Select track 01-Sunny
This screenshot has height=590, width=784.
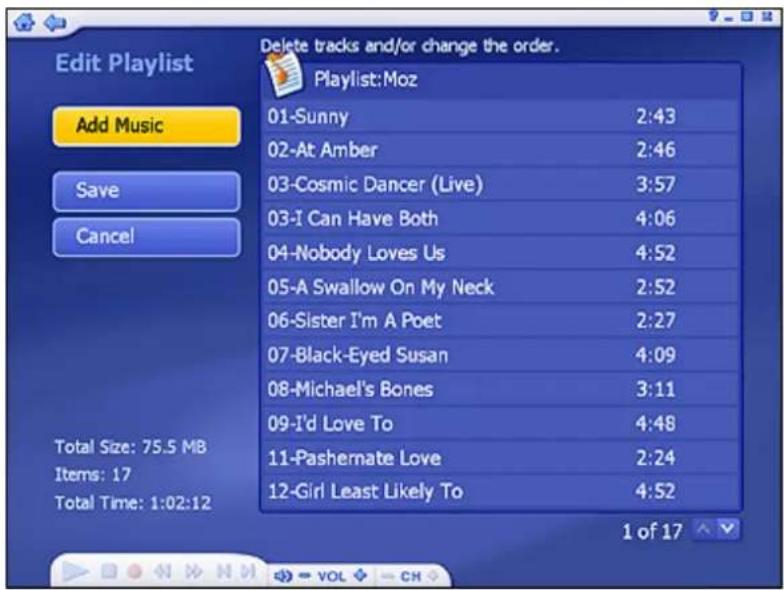pos(500,116)
